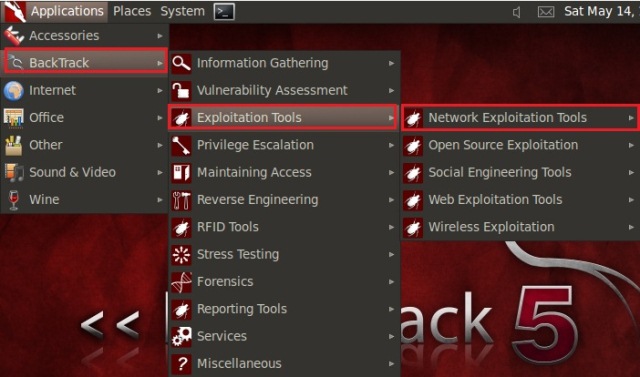The width and height of the screenshot is (640, 377).
Task: Click the 'Maintaining Access' label
Action: point(254,172)
